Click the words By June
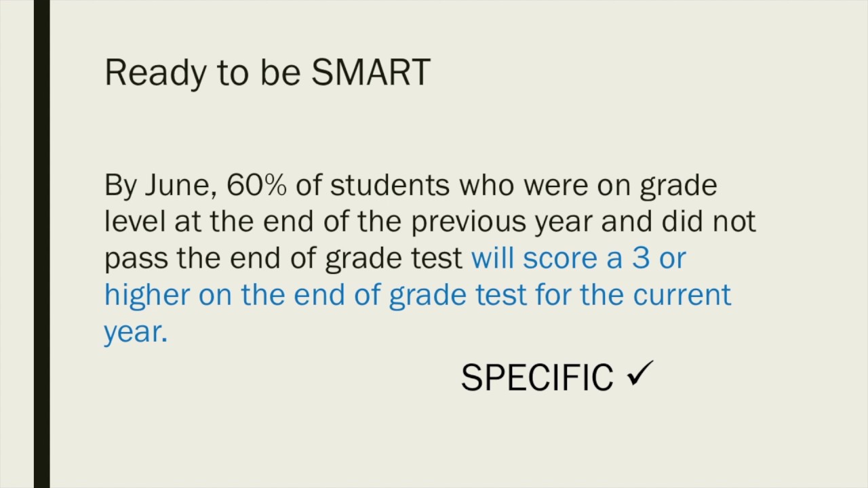The width and height of the screenshot is (868, 488). tap(161, 186)
